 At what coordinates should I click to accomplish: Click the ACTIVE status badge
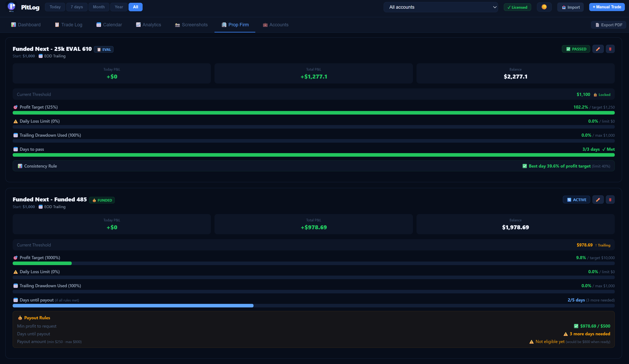click(x=577, y=200)
